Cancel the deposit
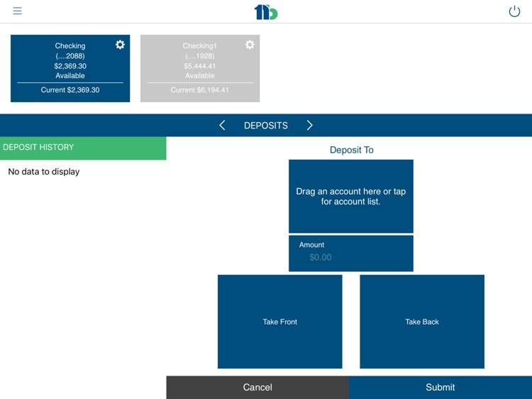This screenshot has height=399, width=532. pos(257,388)
